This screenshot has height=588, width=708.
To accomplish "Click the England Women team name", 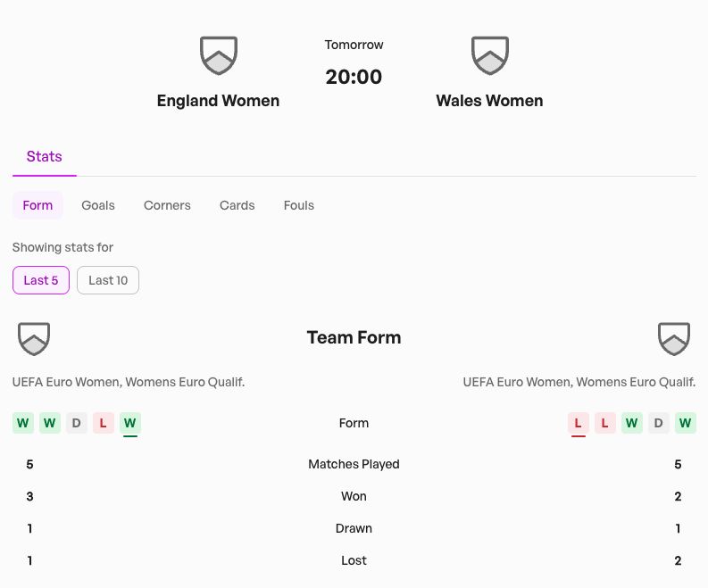I will point(218,101).
